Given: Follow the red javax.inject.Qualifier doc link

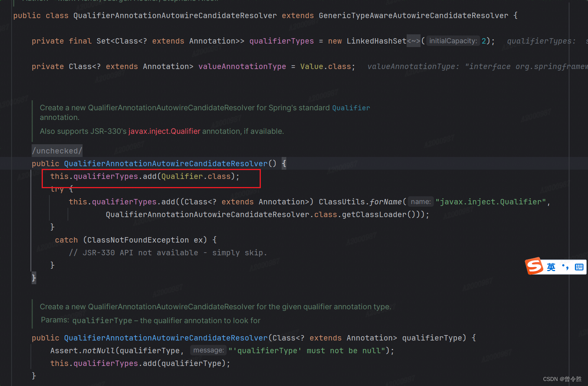Looking at the screenshot, I should [x=164, y=131].
